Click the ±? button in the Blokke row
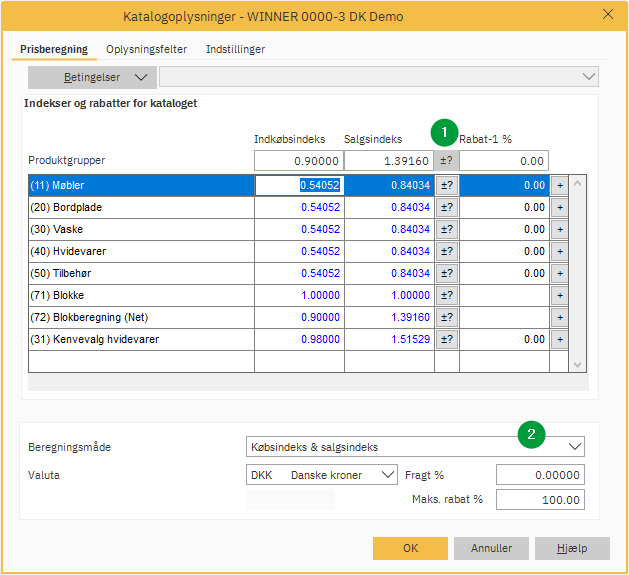Image resolution: width=629 pixels, height=575 pixels. click(x=447, y=295)
